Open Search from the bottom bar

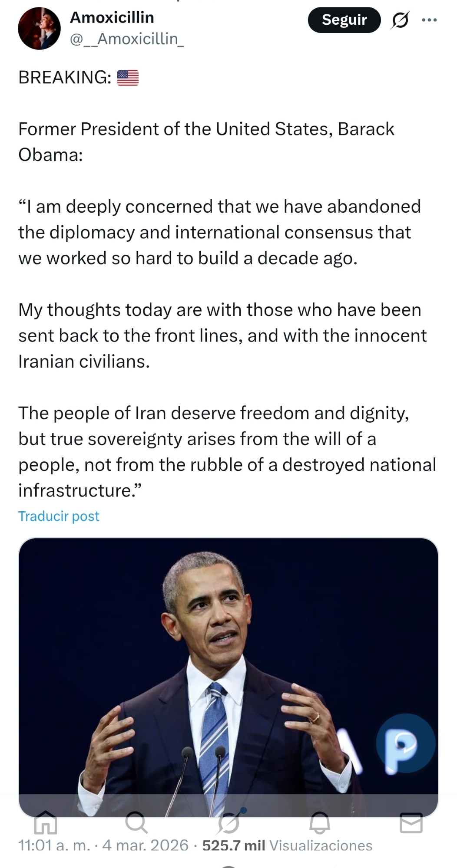[136, 822]
